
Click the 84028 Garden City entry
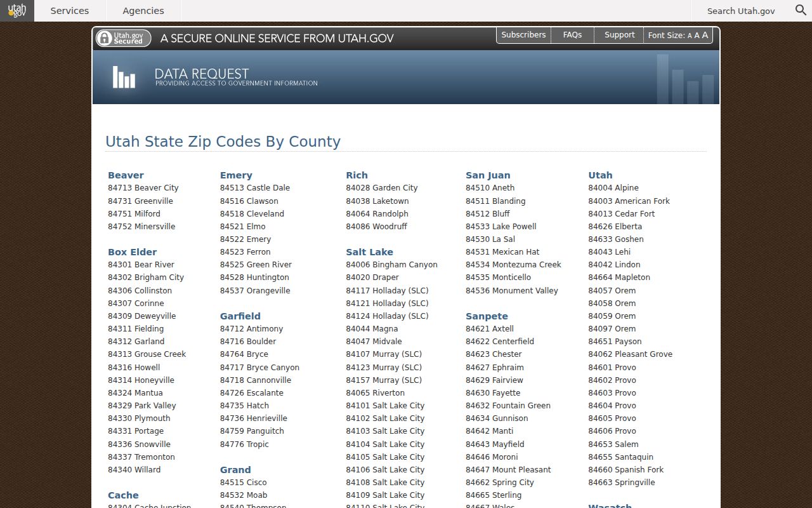click(382, 188)
